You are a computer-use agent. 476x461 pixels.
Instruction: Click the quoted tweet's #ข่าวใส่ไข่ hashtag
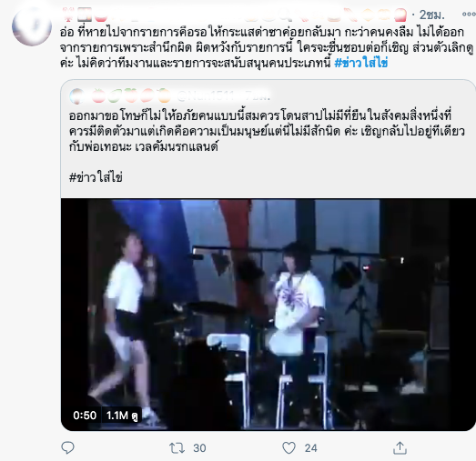click(x=96, y=177)
